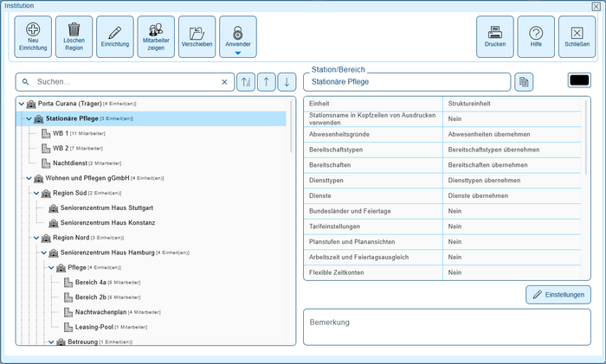
Task: Click into the Suchen search field
Action: (x=126, y=82)
